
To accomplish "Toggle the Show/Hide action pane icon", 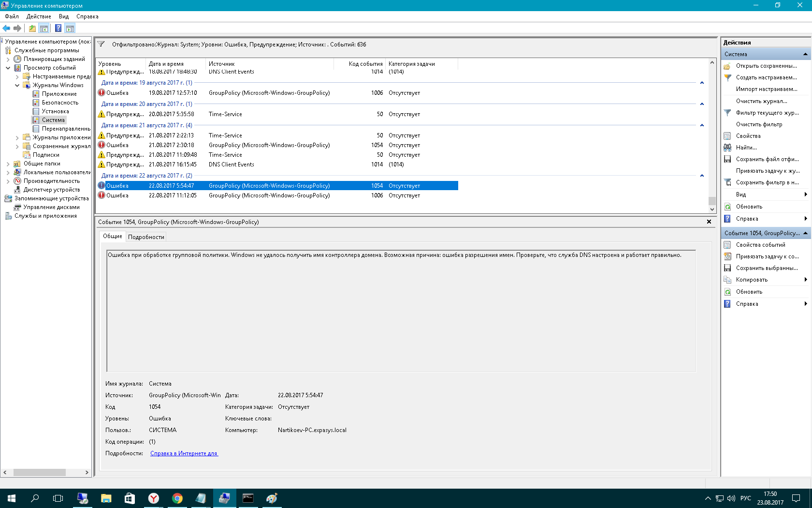I will tap(70, 28).
